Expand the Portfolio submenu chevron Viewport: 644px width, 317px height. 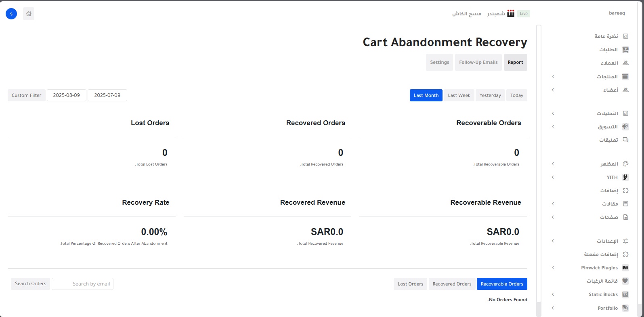[x=553, y=308]
